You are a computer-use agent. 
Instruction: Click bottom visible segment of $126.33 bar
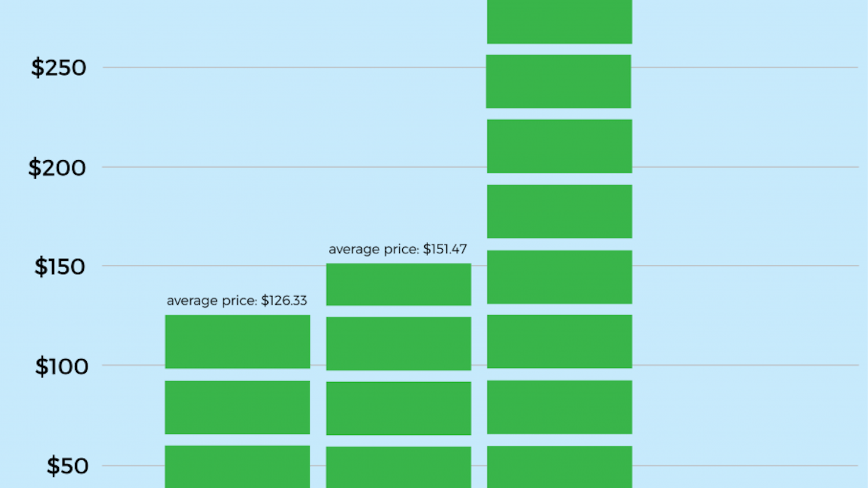[237, 467]
